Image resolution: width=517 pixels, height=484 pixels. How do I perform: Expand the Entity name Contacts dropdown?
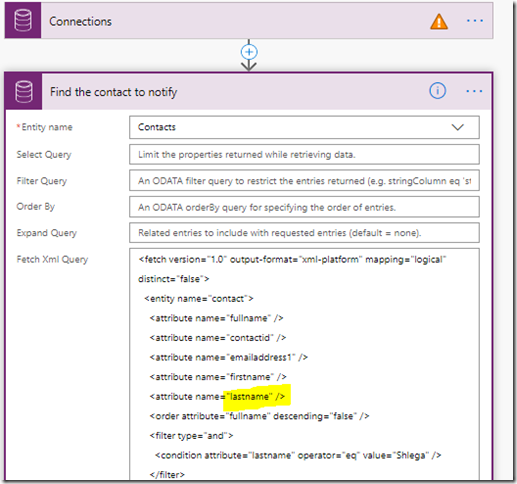pos(457,127)
